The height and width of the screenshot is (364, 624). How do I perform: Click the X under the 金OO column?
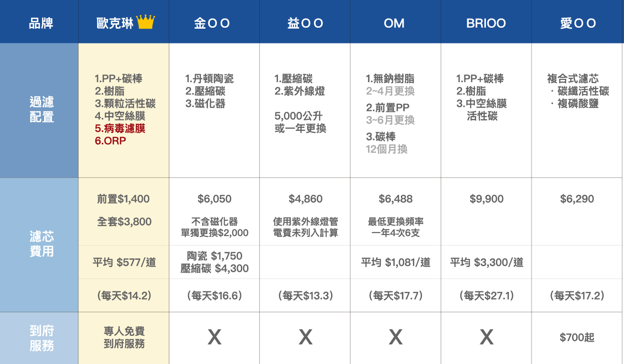215,338
